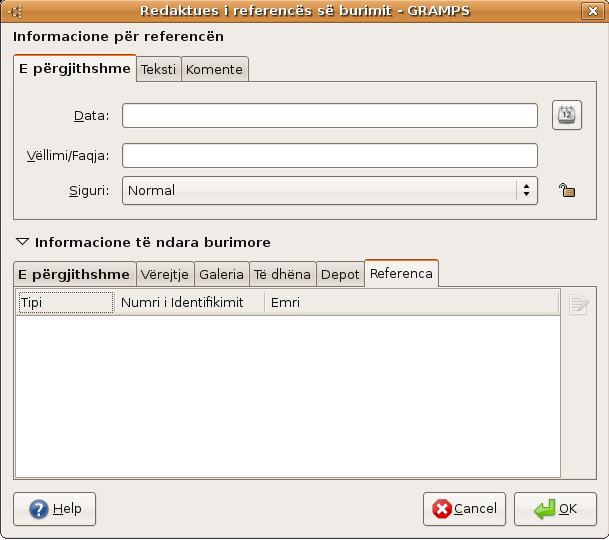Viewport: 609px width, 540px height.
Task: Click the window menu icon in title bar
Action: coord(16,11)
